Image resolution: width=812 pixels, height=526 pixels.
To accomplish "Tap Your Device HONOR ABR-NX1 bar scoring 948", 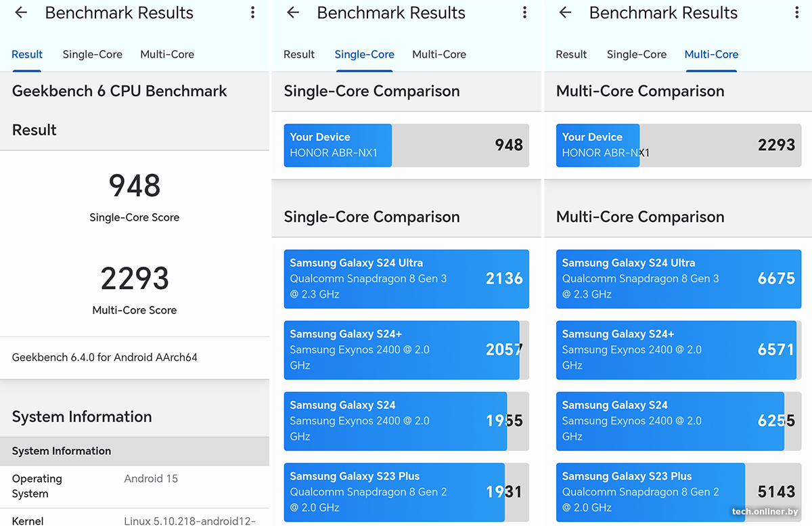I will 407,145.
